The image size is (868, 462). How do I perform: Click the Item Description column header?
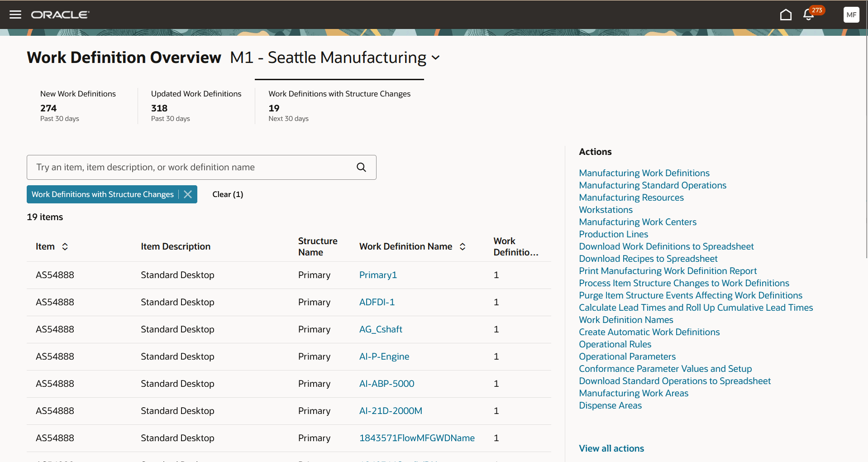point(176,246)
